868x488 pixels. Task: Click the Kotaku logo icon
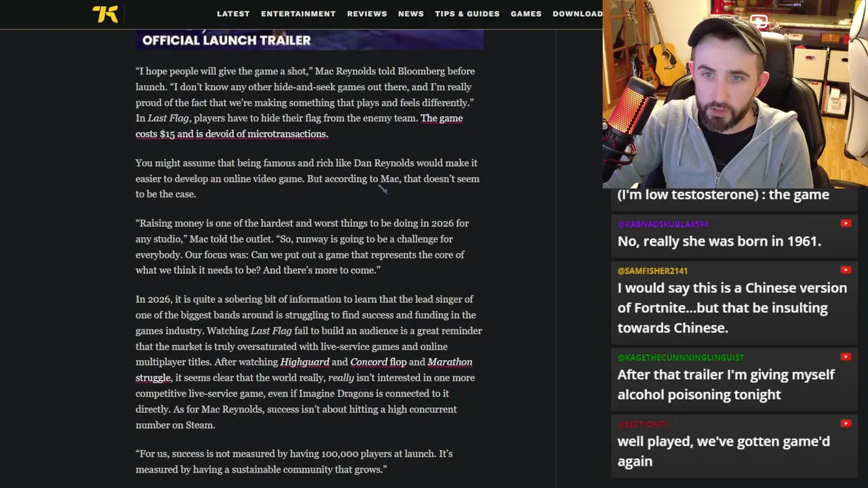(x=105, y=14)
